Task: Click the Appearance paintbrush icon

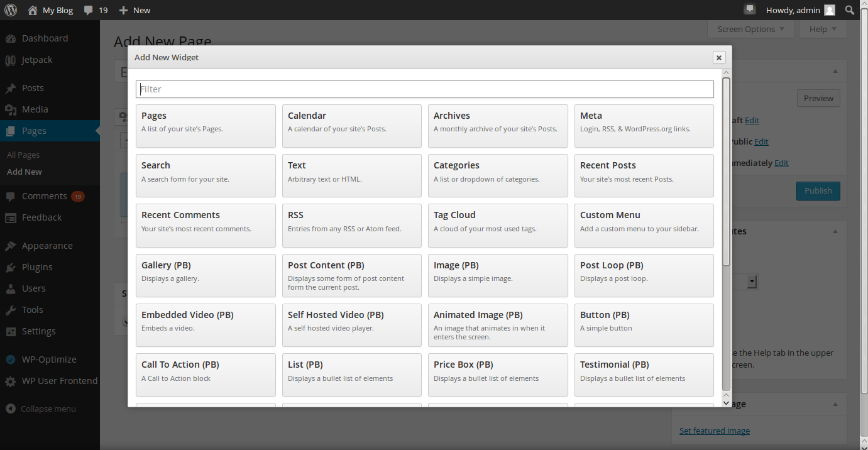Action: pos(11,246)
